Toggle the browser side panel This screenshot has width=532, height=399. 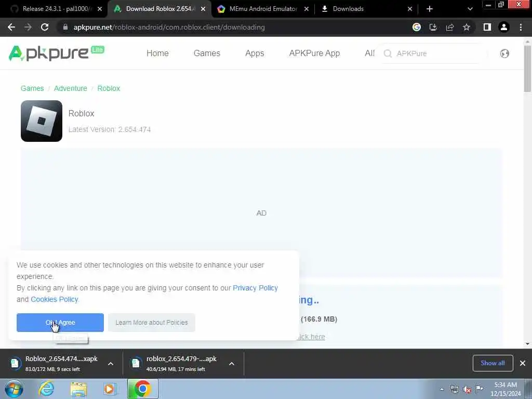tap(487, 27)
